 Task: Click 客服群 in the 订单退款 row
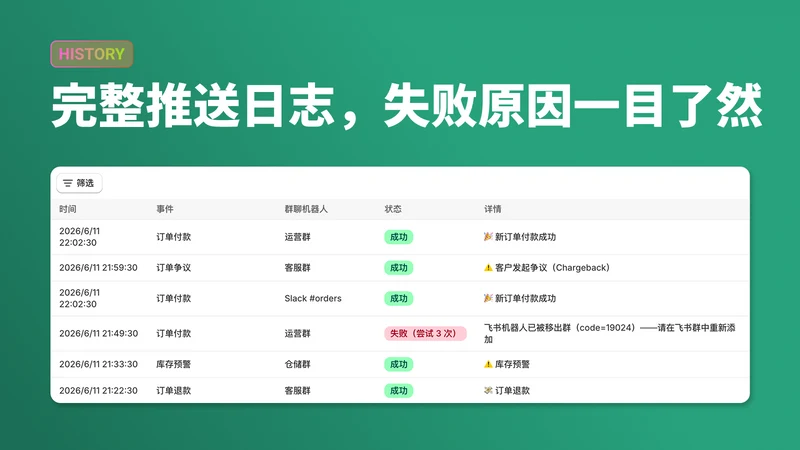coord(297,390)
